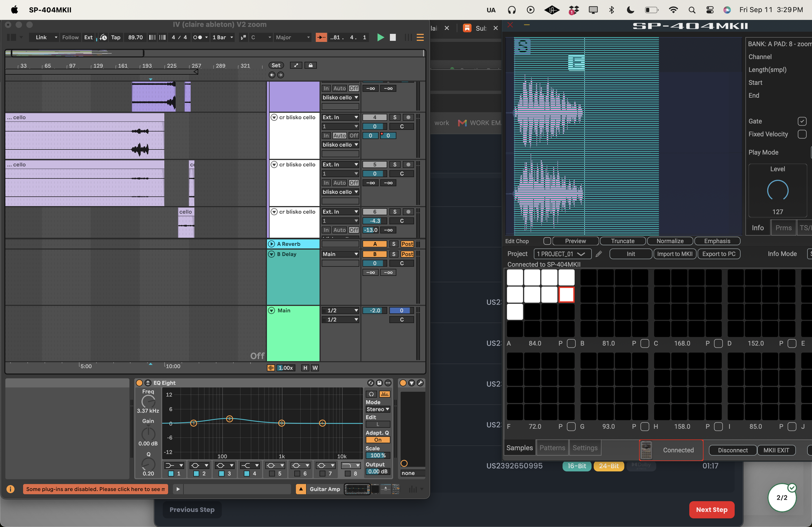Start playback with Ableton's green play button
Image resolution: width=812 pixels, height=527 pixels.
pos(380,38)
